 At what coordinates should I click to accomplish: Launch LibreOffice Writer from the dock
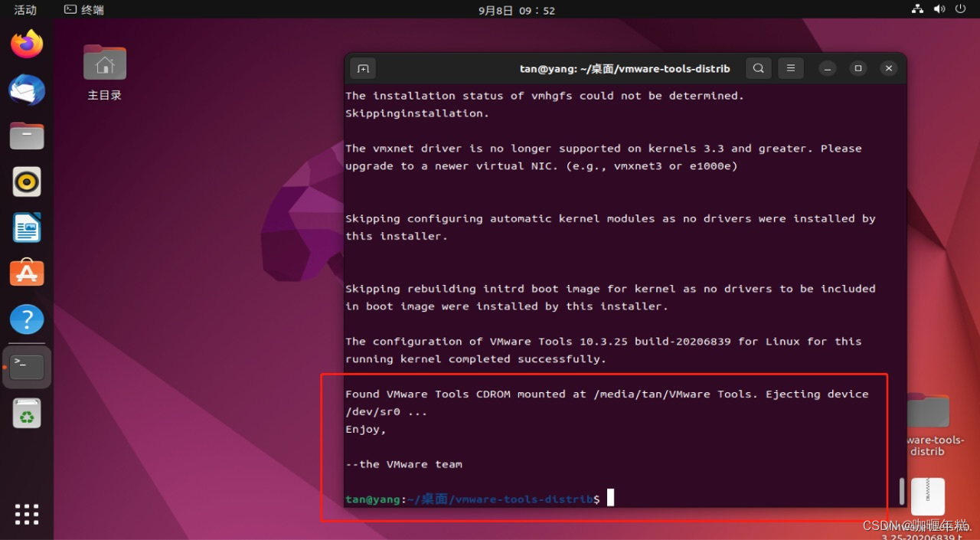coord(27,228)
